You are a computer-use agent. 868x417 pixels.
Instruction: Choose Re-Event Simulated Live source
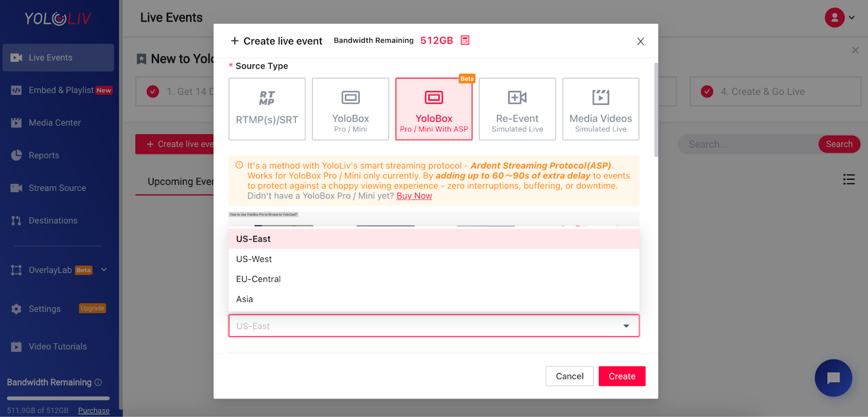[518, 109]
